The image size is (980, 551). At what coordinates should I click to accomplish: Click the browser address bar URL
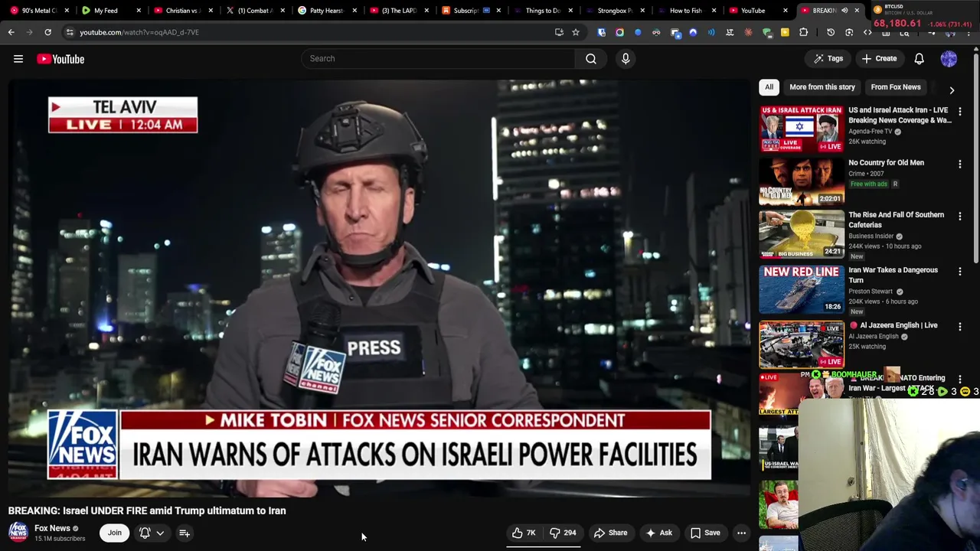coord(139,32)
